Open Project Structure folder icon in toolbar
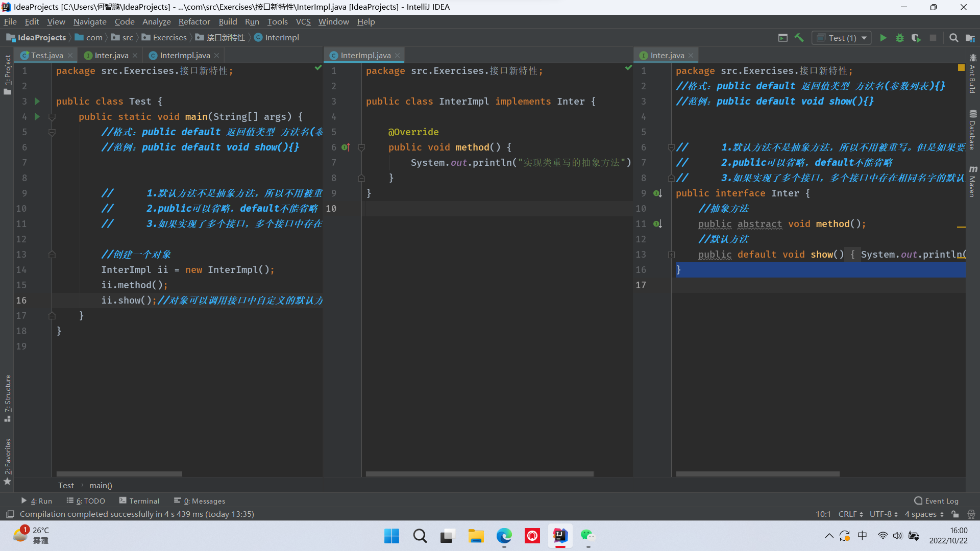Viewport: 980px width, 551px height. [x=970, y=38]
